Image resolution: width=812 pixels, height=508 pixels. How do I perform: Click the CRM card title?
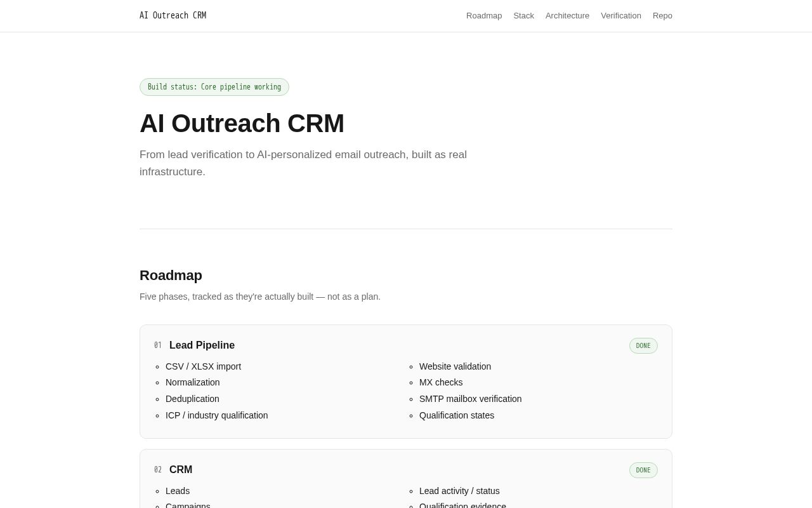coord(181,470)
